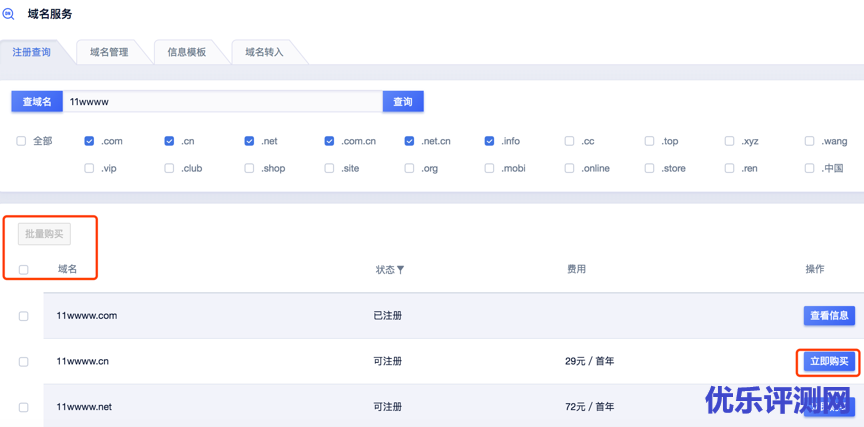Uncheck the .info suffix checkbox
864x427 pixels.
(490, 142)
